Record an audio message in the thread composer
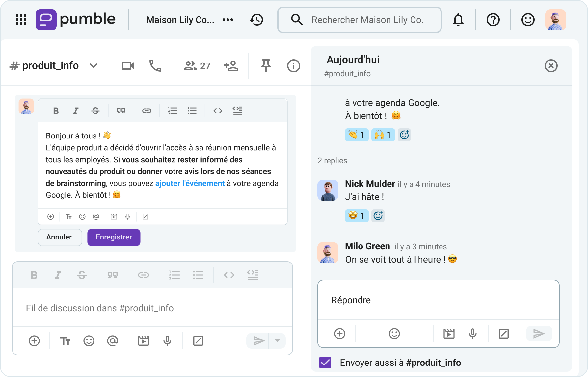 tap(473, 334)
